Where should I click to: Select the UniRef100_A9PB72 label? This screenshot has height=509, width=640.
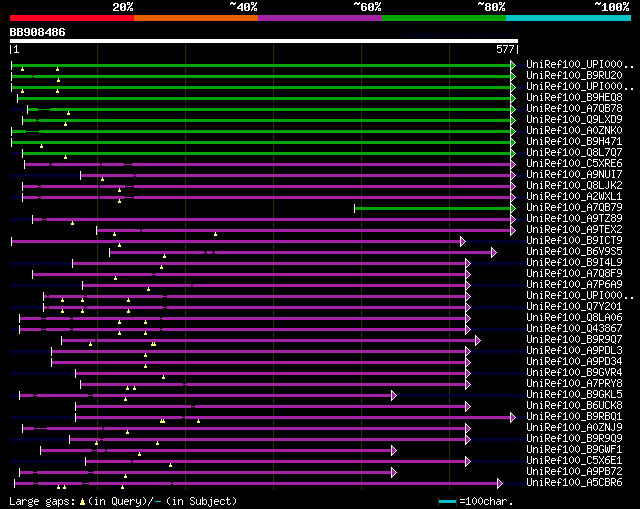pos(574,472)
